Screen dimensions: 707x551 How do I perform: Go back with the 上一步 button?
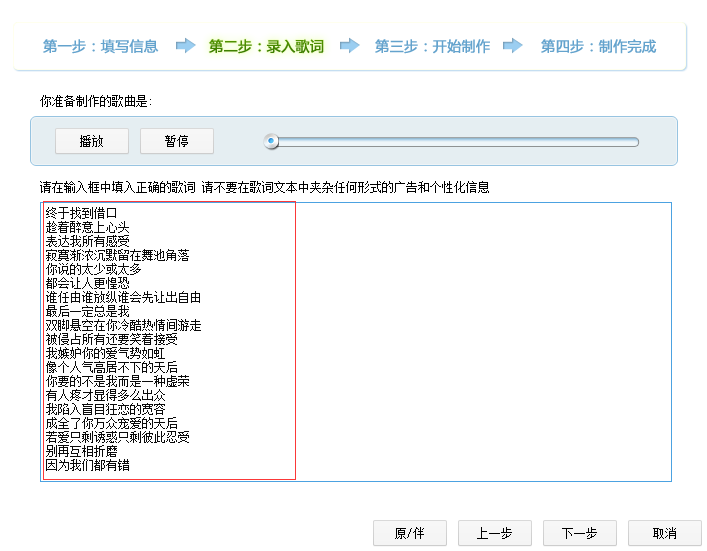click(x=495, y=533)
